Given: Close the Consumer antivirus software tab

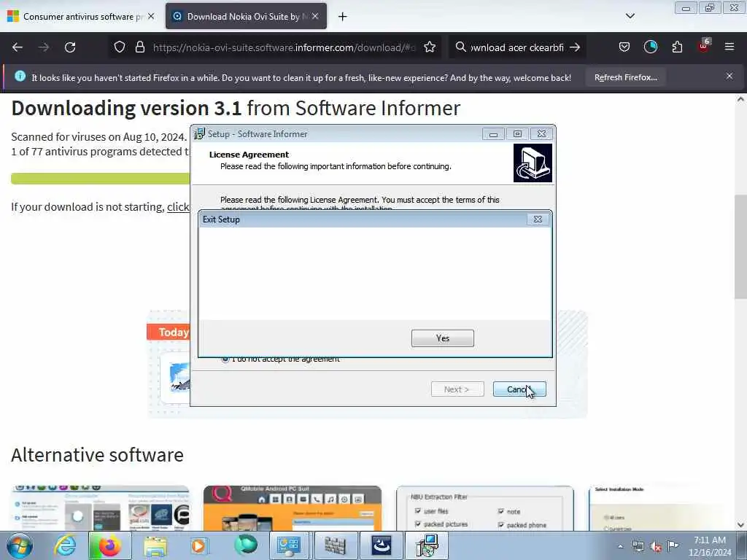Looking at the screenshot, I should point(150,16).
